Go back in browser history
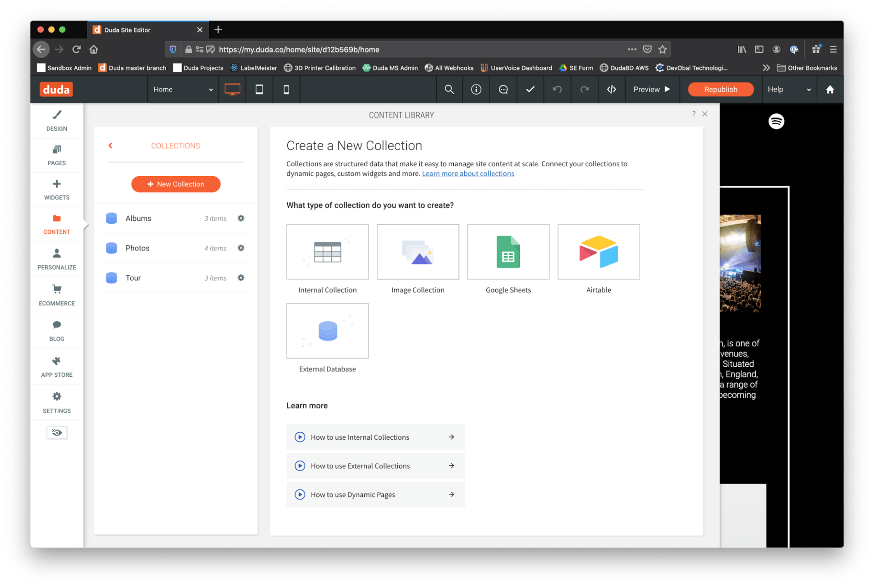Image resolution: width=874 pixels, height=588 pixels. [x=41, y=49]
